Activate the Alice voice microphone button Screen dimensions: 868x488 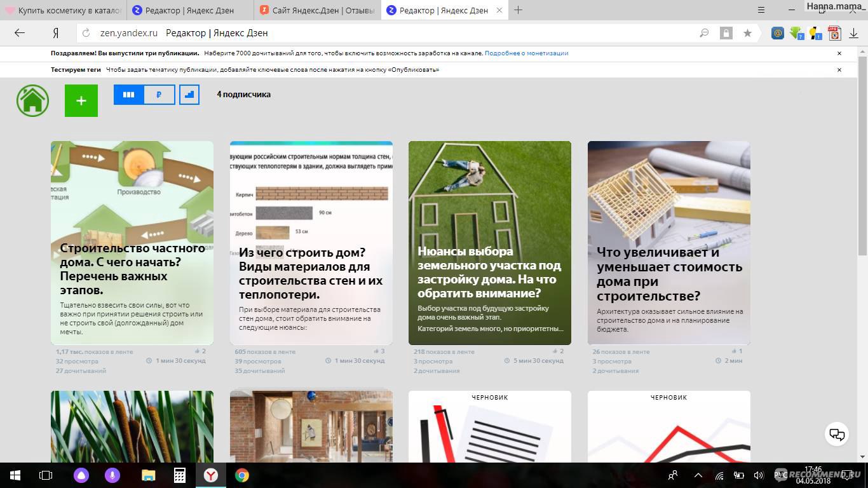coord(112,475)
